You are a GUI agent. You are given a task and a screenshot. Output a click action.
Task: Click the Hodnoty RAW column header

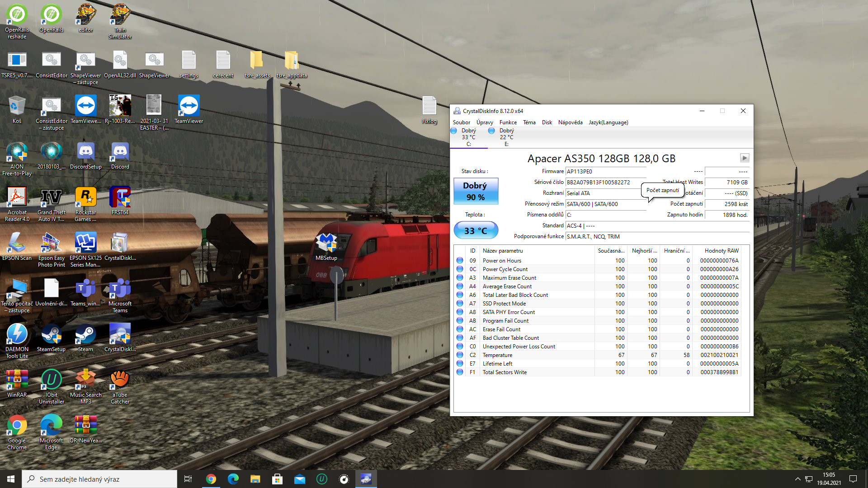[721, 251]
